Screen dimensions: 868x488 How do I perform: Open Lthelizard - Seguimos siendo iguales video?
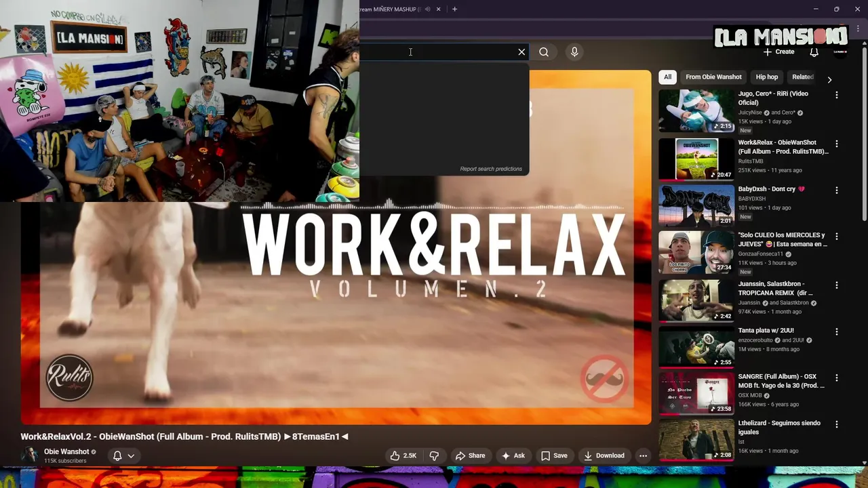(779, 428)
